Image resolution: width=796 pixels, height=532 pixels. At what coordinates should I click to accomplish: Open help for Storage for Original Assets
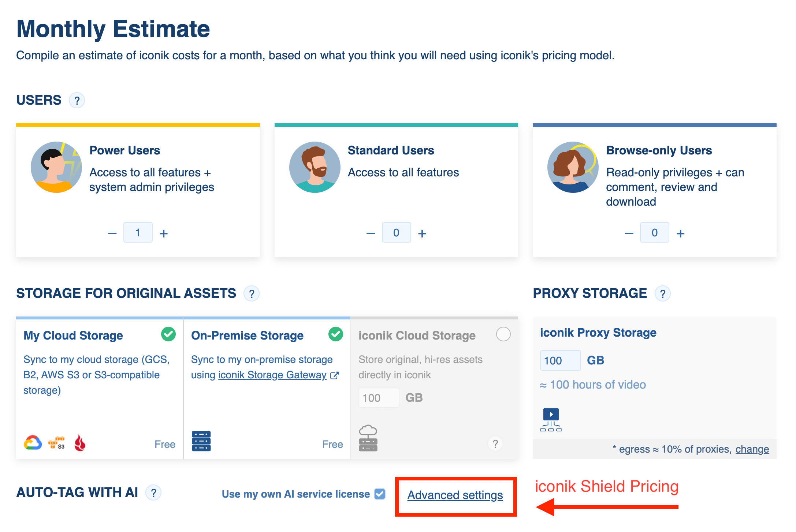[x=252, y=294]
